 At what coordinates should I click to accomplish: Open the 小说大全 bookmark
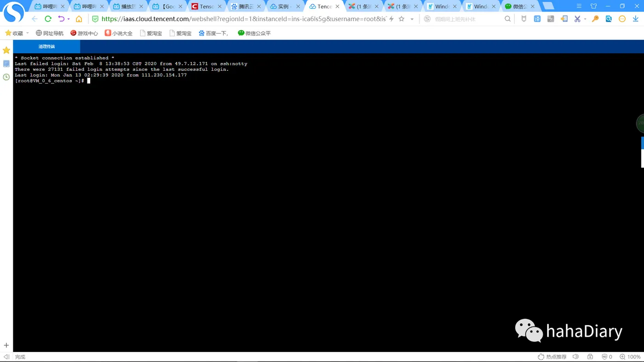(x=119, y=33)
